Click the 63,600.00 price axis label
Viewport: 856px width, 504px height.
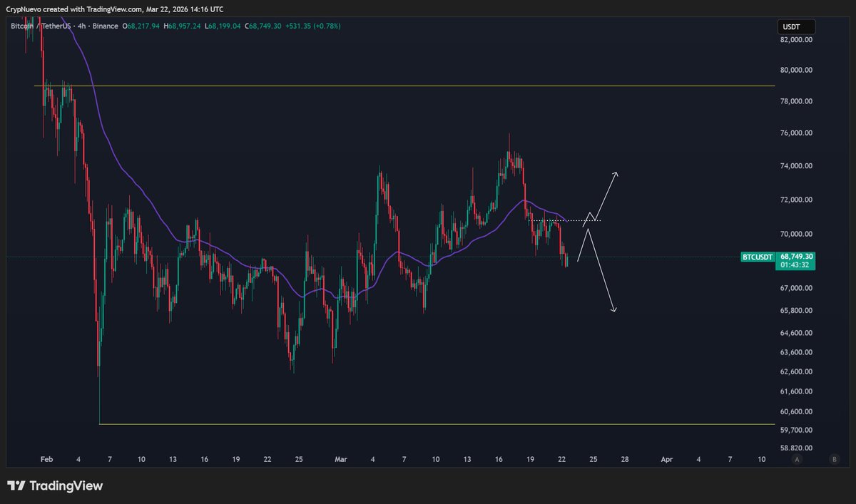pos(797,352)
